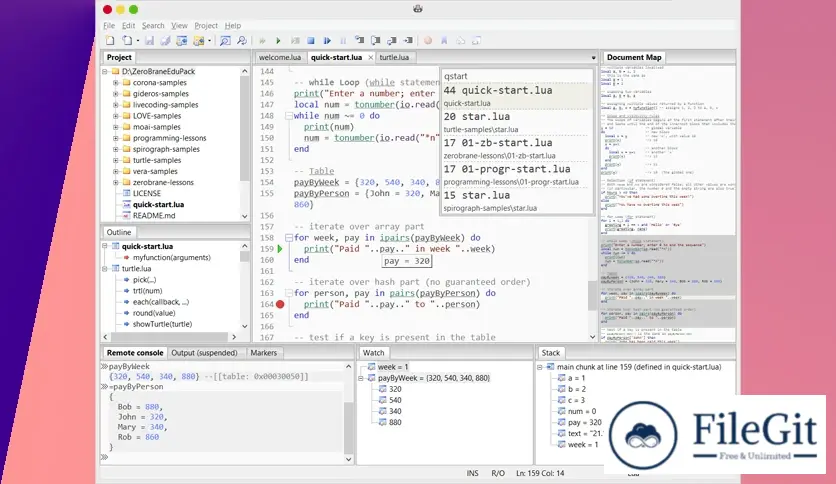Click the Run to Cursor icon
Image resolution: width=836 pixels, height=484 pixels.
pyautogui.click(x=408, y=41)
